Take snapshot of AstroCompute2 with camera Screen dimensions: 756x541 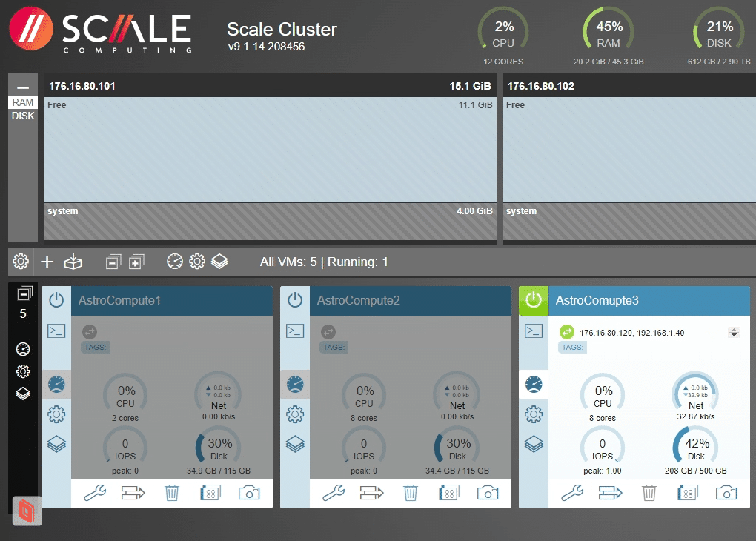coord(488,494)
